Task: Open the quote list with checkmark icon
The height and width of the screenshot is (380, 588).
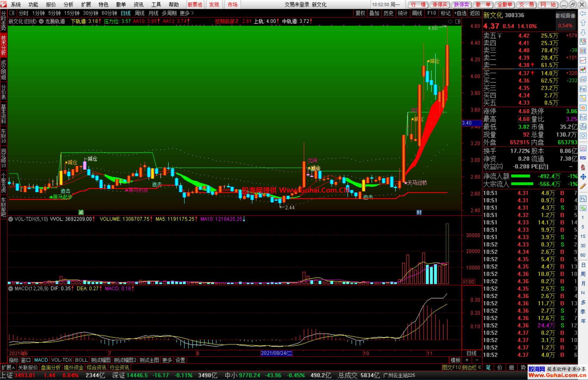Action: [x=583, y=41]
